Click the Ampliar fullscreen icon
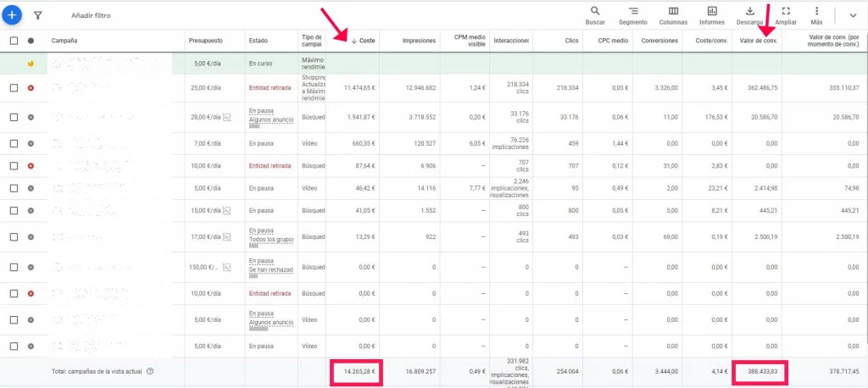The width and height of the screenshot is (868, 388). (786, 14)
